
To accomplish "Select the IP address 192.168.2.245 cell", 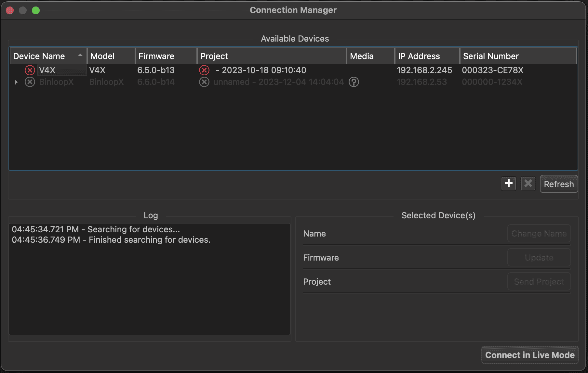I will tap(424, 70).
